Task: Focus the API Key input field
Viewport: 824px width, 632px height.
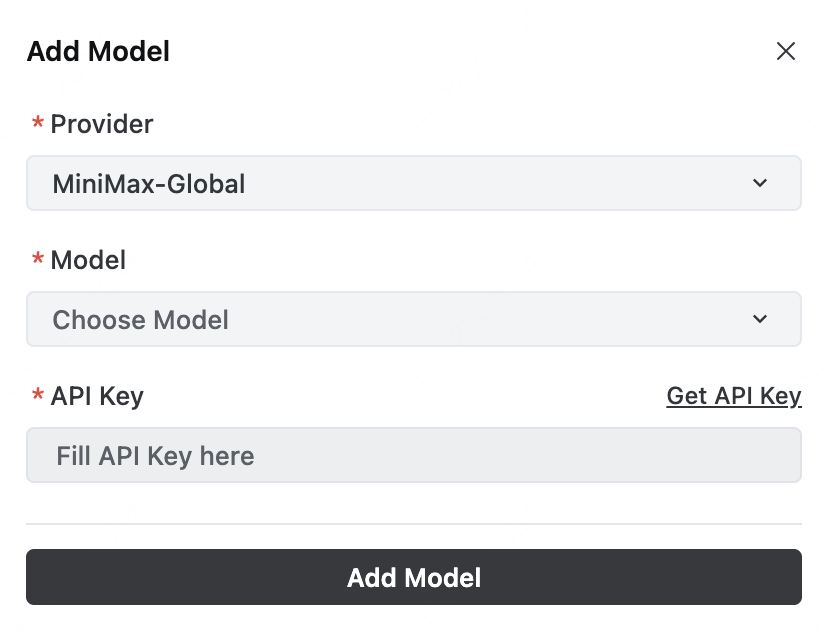Action: [x=413, y=456]
